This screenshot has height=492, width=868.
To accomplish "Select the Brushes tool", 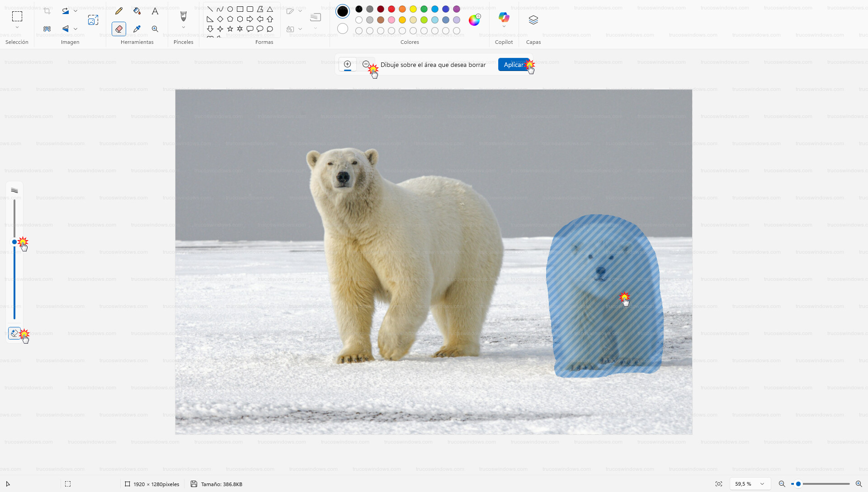I will [x=184, y=16].
